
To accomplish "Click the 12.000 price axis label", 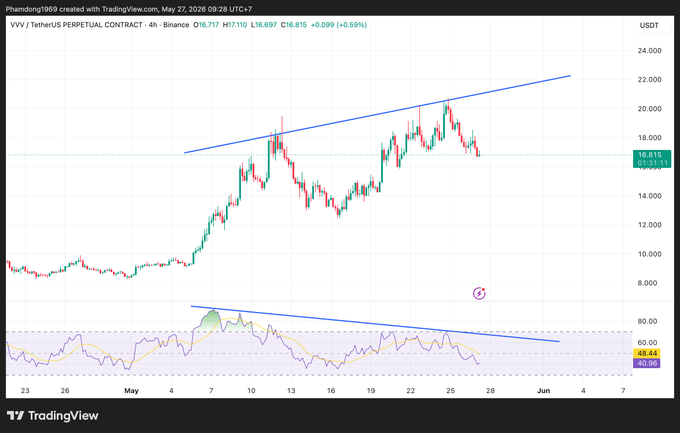I will [x=649, y=225].
